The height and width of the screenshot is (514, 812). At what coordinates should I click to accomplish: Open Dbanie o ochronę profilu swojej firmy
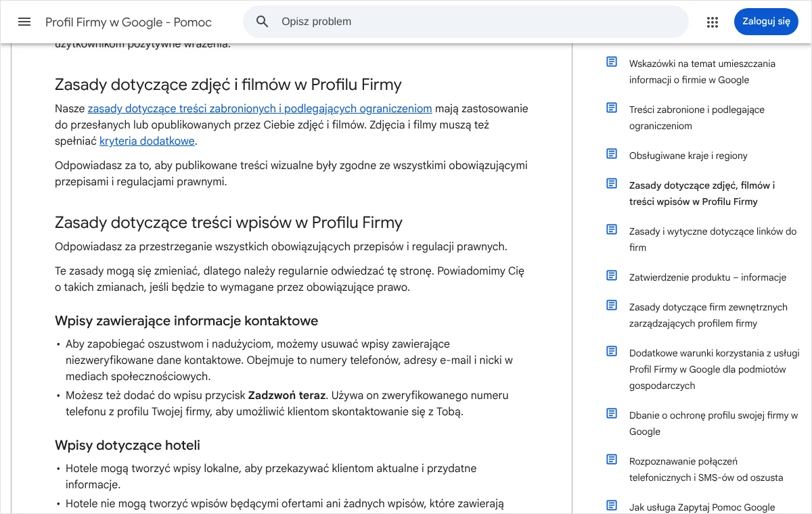click(714, 423)
